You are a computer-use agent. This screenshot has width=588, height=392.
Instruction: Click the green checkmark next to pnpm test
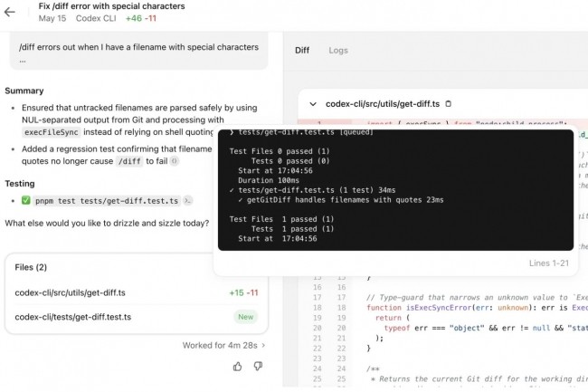click(26, 201)
